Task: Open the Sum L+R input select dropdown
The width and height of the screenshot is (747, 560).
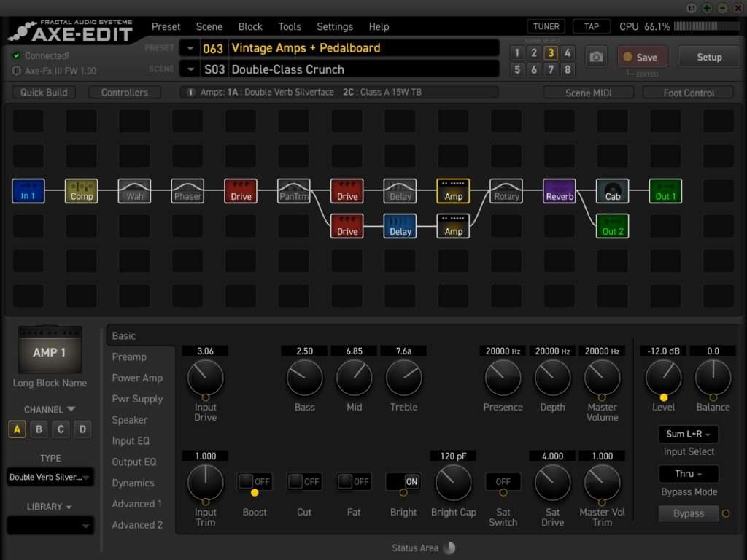Action: [689, 434]
